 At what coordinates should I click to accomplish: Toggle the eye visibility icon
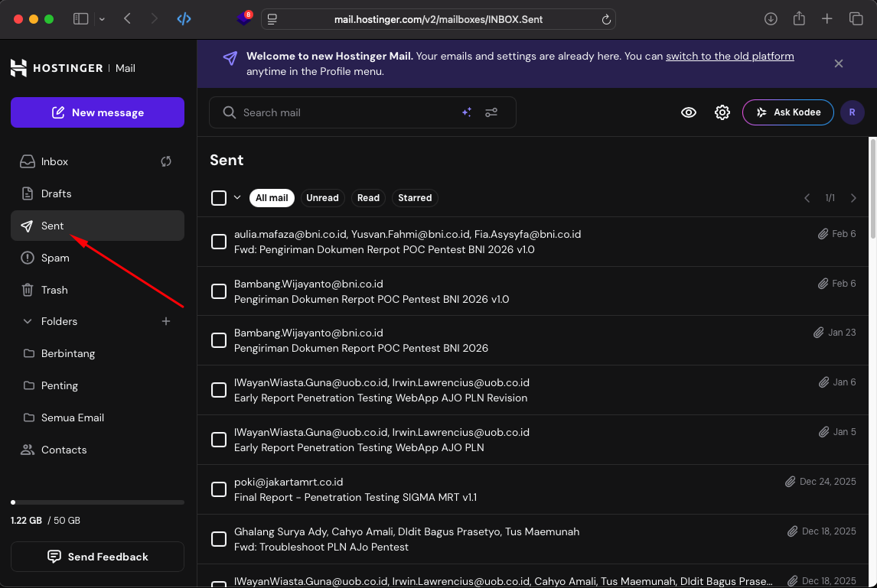click(x=689, y=112)
